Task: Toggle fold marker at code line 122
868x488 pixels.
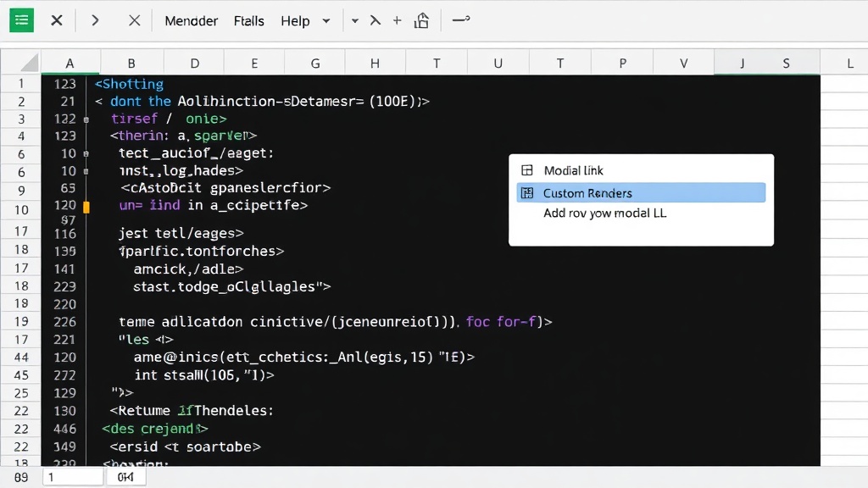Action: (86, 119)
